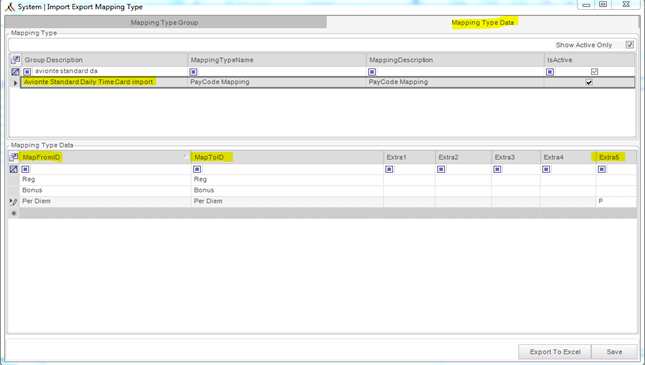Sort by the IsActive column header
Viewport: 645px width, 365px height.
[x=590, y=60]
